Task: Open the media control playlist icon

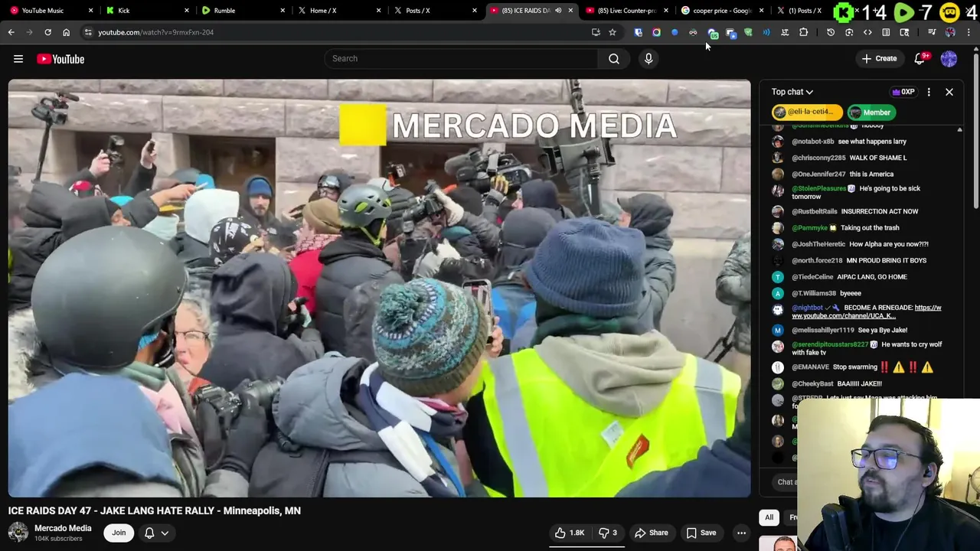Action: (x=932, y=32)
